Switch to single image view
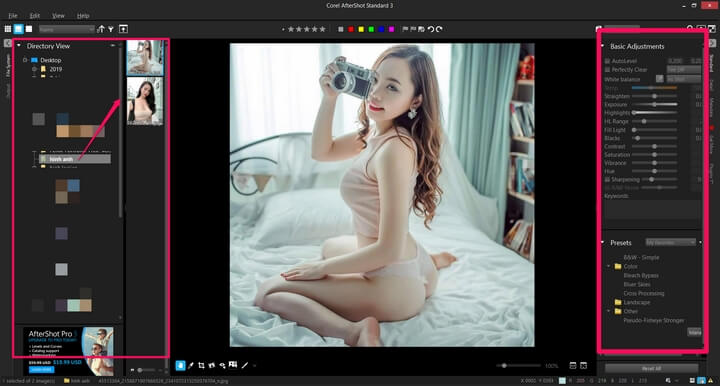Viewport: 720px width, 386px height. 29,29
